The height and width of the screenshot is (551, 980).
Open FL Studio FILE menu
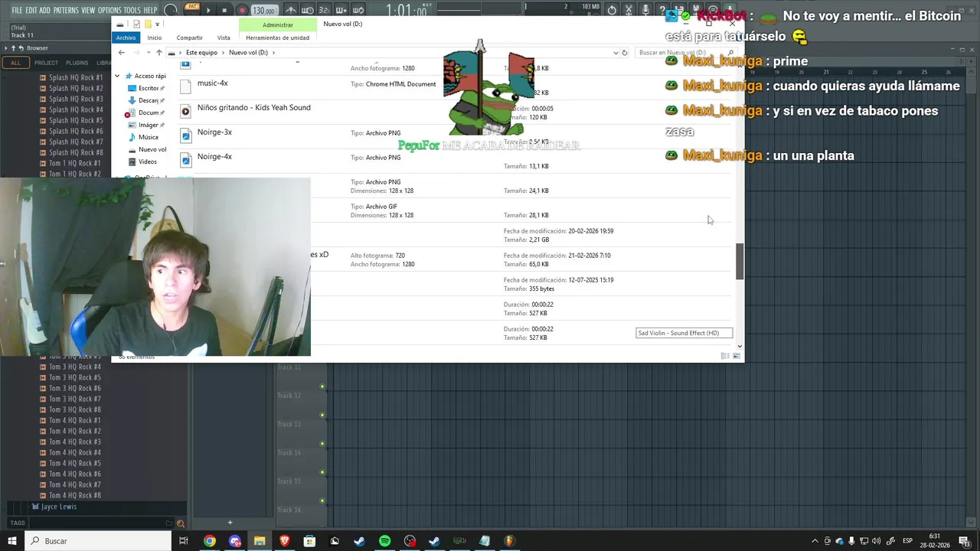(x=17, y=10)
